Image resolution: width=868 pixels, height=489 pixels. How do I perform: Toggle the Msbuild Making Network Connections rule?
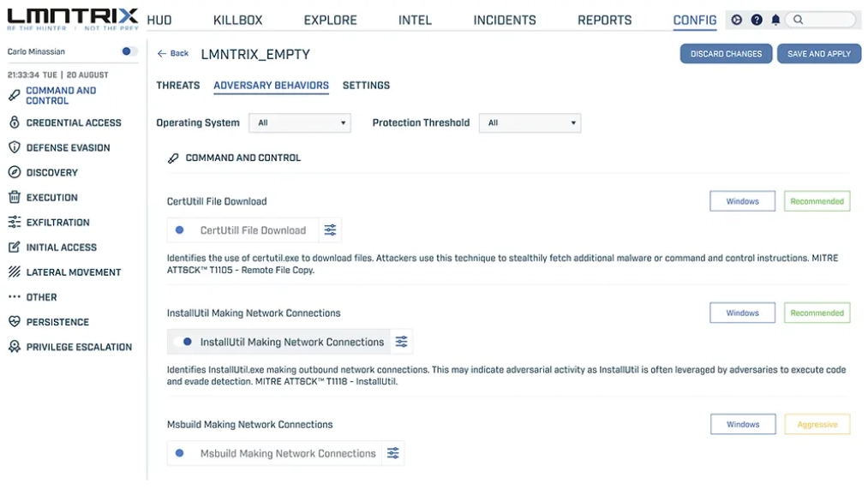[180, 453]
